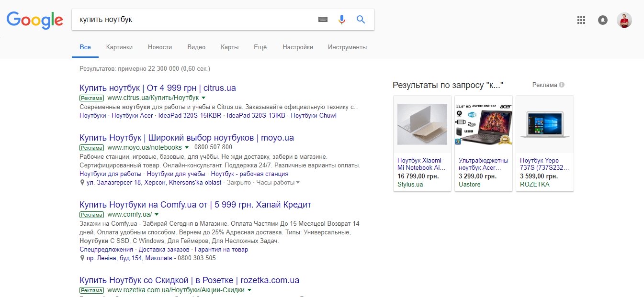Click the ул. Залаэгерсег 18, Херсон address
Screen dimensions: 644x297
click(154, 183)
